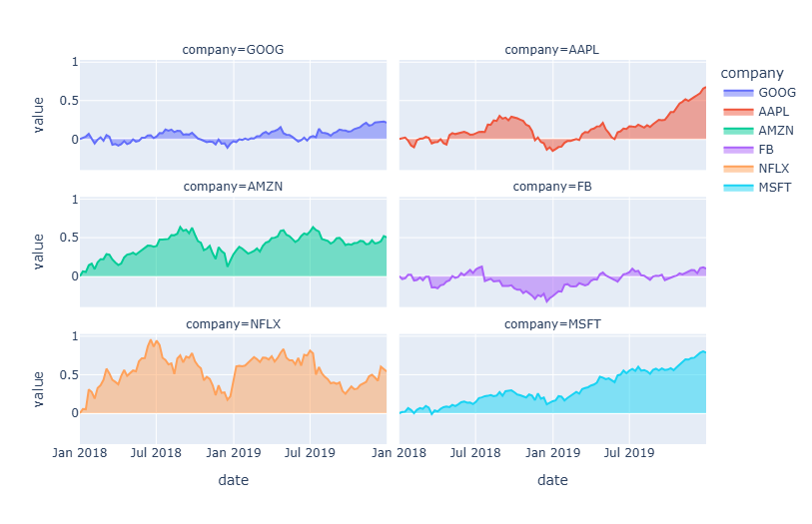The height and width of the screenshot is (524, 812).
Task: Click the MSFT cyan legend swatch
Action: [736, 188]
